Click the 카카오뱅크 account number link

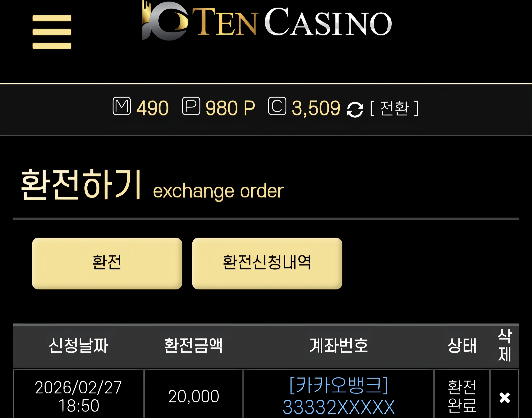[x=339, y=396]
